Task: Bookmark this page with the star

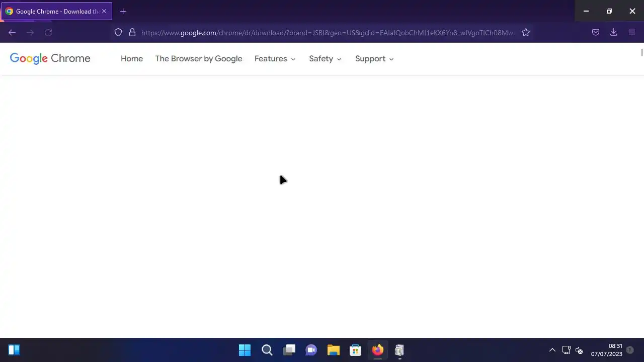Action: tap(526, 32)
